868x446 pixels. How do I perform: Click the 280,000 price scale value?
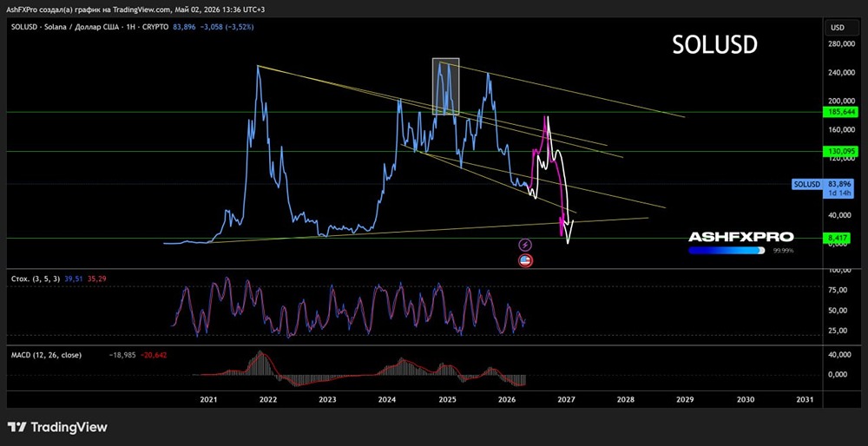coord(843,43)
